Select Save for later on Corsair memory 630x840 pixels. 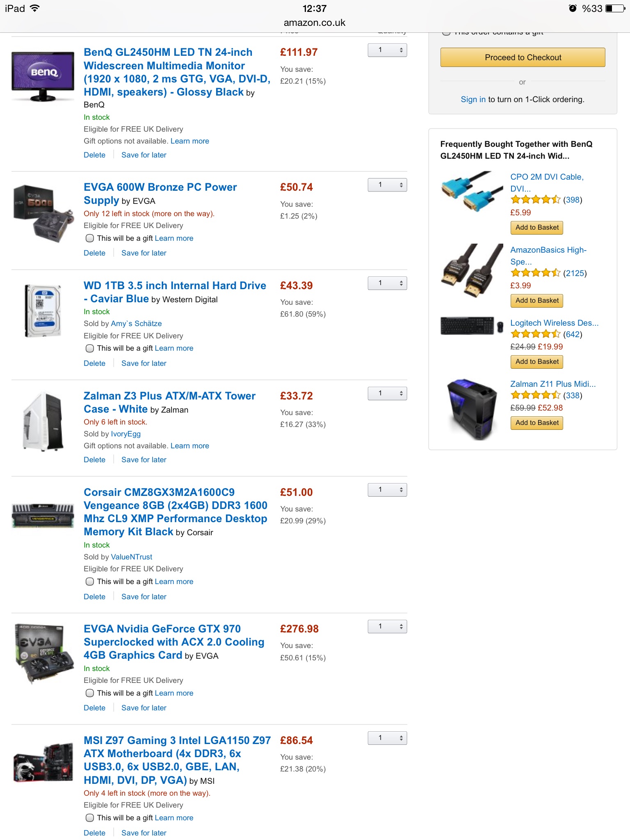[144, 597]
